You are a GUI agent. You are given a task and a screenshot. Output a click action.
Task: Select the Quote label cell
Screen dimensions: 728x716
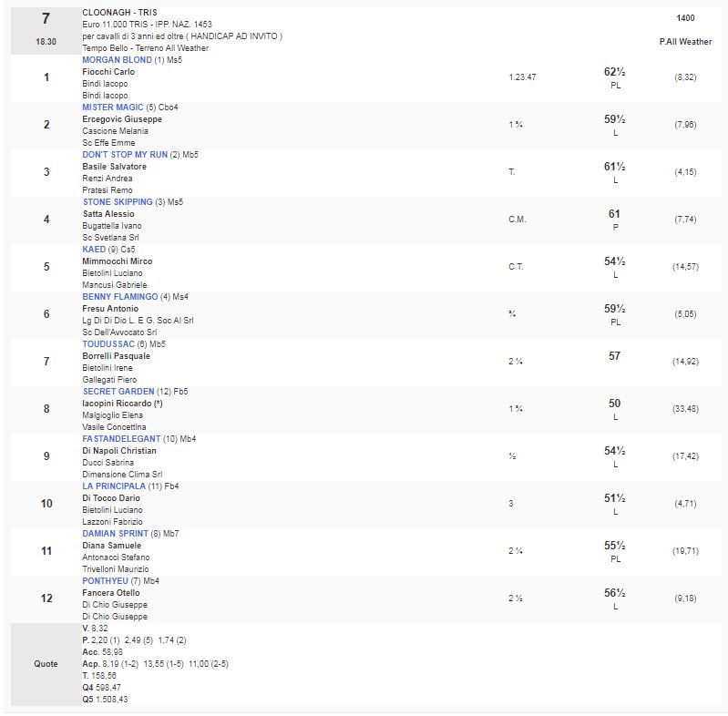point(46,664)
